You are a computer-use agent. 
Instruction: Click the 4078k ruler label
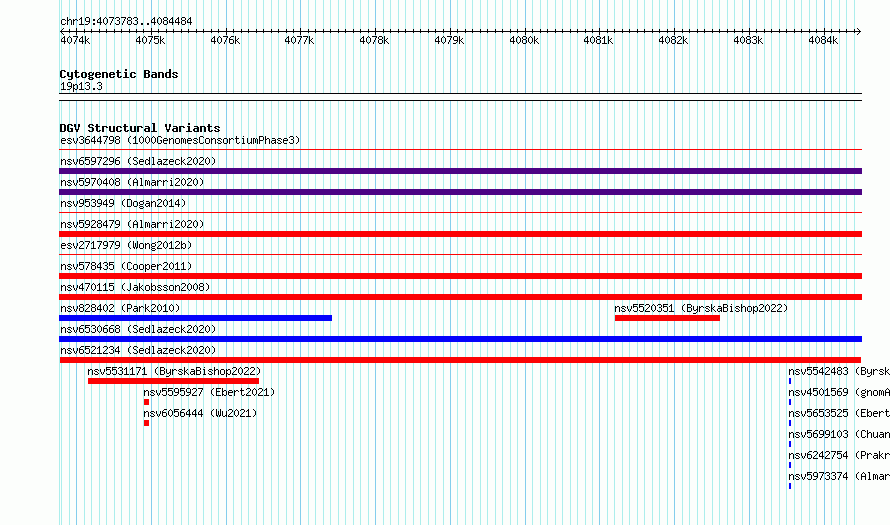point(374,40)
